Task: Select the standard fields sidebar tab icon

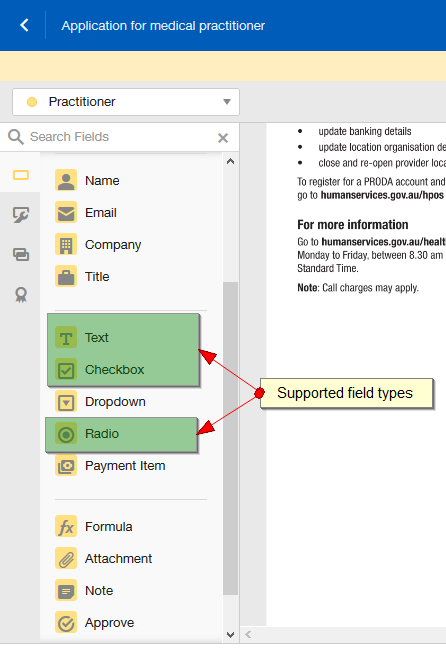Action: click(21, 175)
